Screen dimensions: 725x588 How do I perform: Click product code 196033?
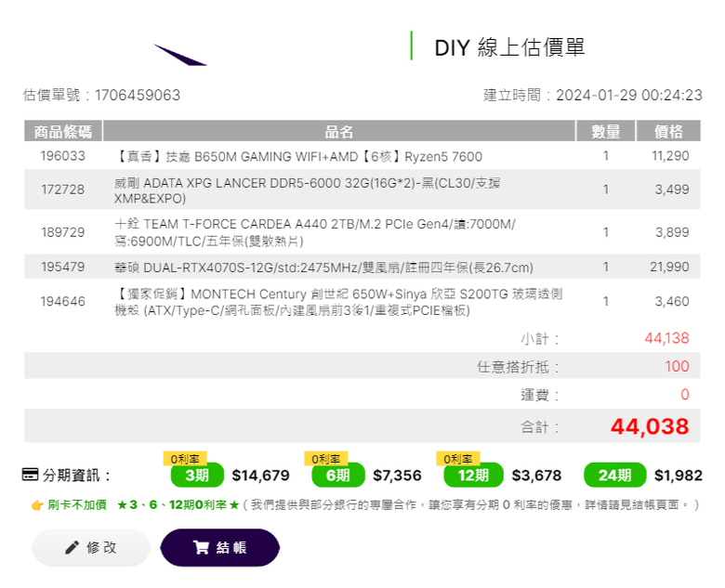(63, 156)
